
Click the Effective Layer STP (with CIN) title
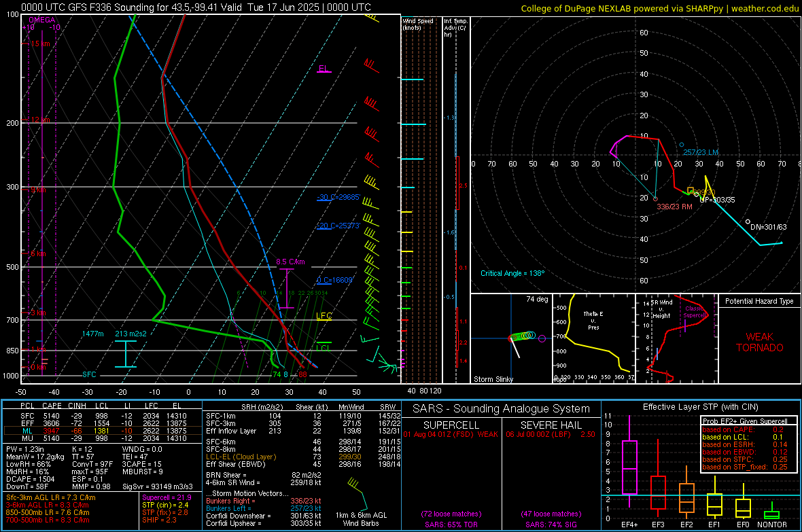(x=700, y=407)
